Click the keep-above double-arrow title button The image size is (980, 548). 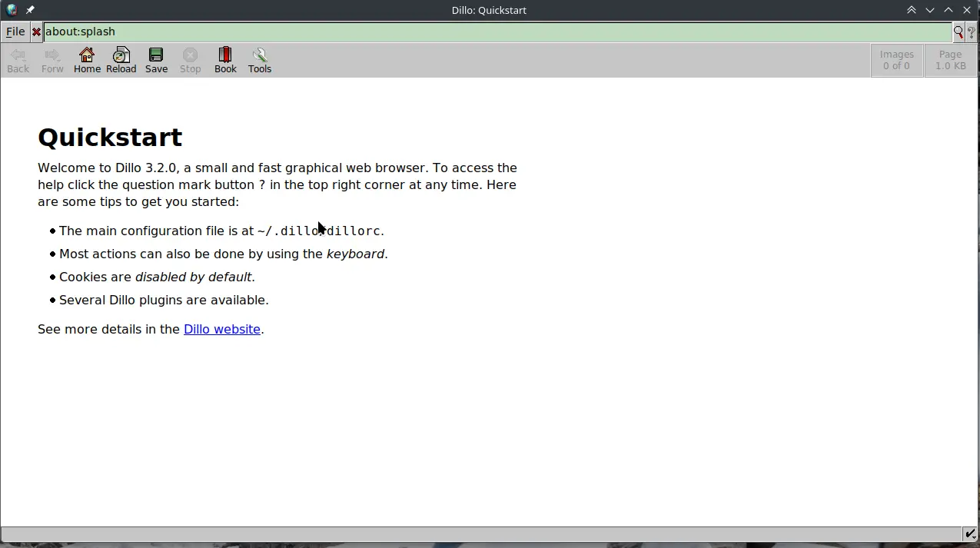(912, 10)
